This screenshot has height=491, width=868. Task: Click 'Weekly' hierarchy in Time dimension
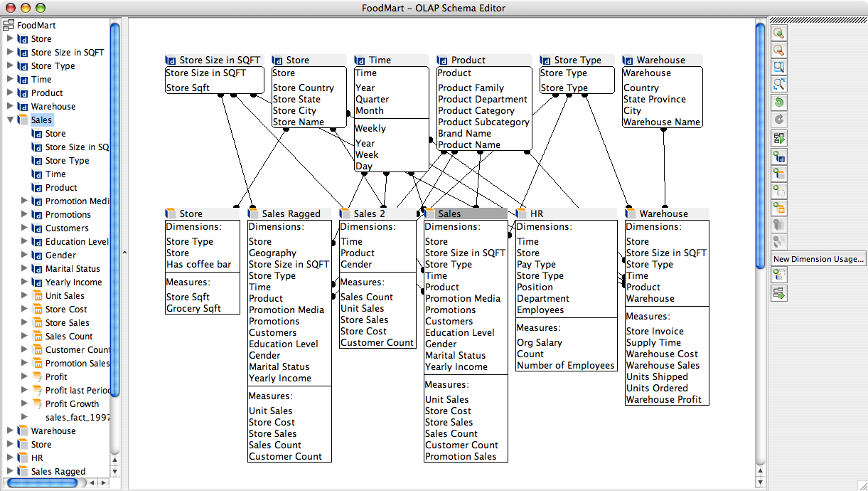coord(370,129)
